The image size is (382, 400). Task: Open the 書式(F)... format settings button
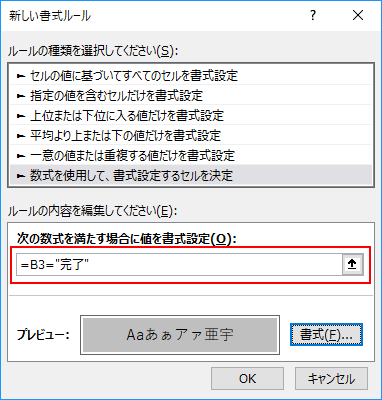(326, 335)
